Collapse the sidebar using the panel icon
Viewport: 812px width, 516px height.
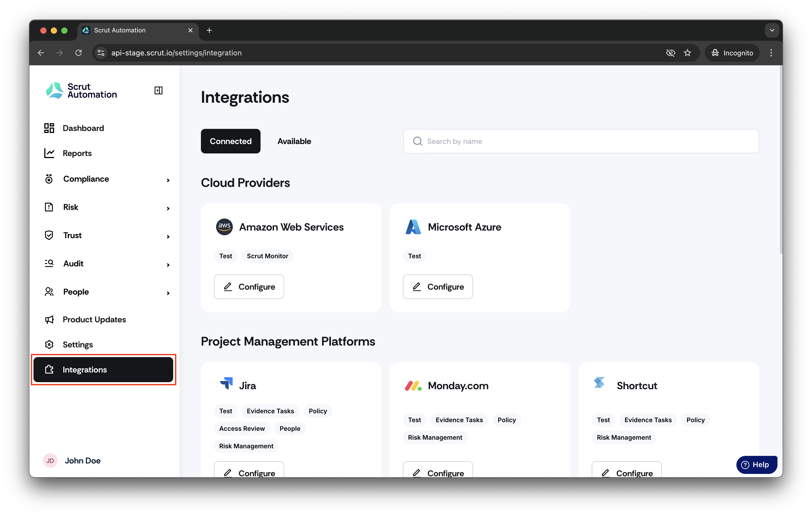click(x=158, y=90)
